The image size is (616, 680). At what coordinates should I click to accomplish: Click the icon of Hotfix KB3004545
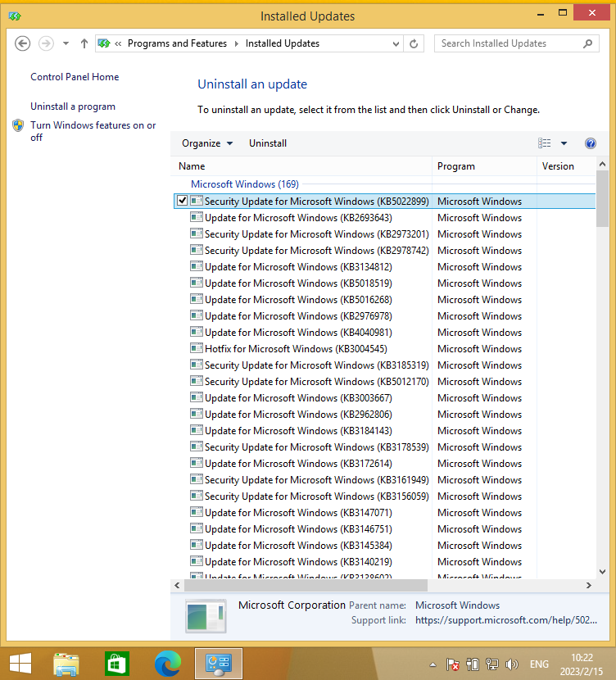click(x=197, y=348)
